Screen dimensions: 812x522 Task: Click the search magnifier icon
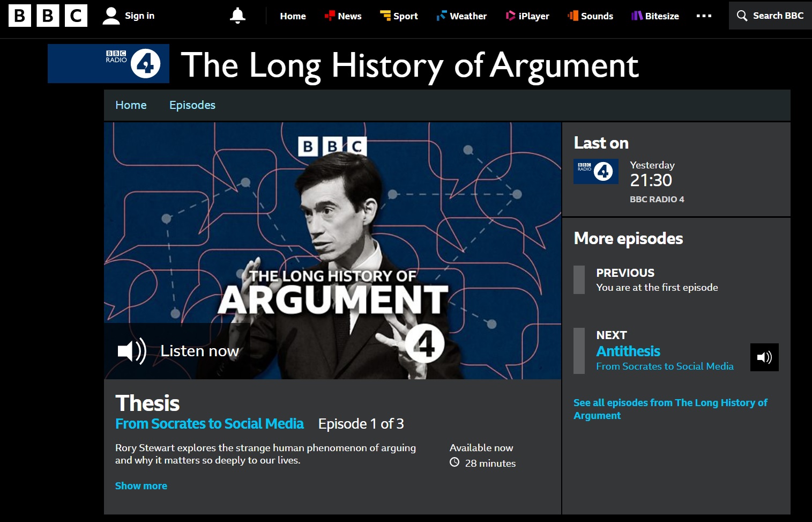(x=742, y=16)
